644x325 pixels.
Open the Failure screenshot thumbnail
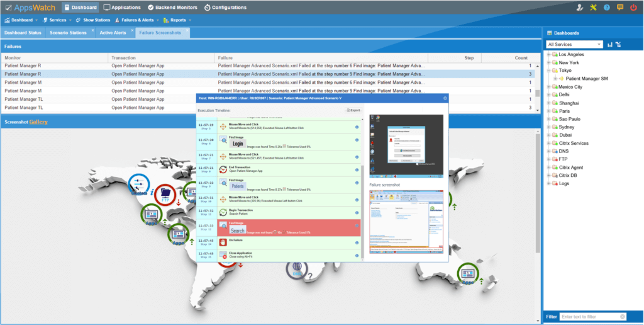406,222
